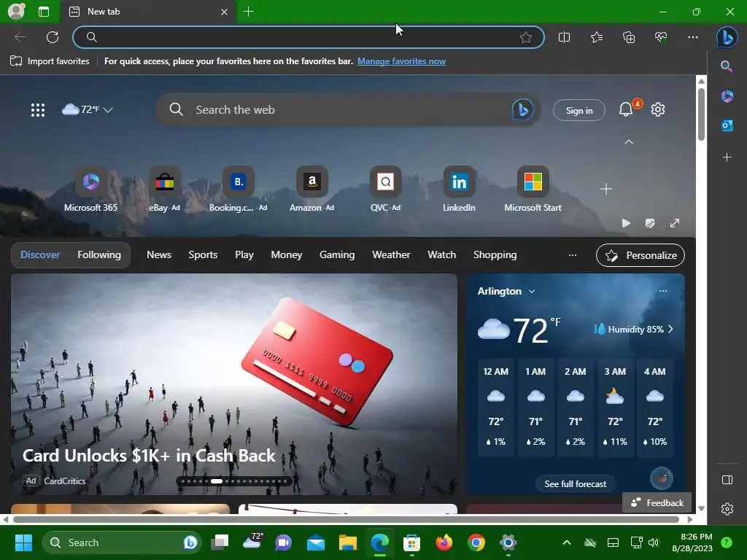The height and width of the screenshot is (560, 747).
Task: Add a site with quick links plus
Action: (605, 189)
